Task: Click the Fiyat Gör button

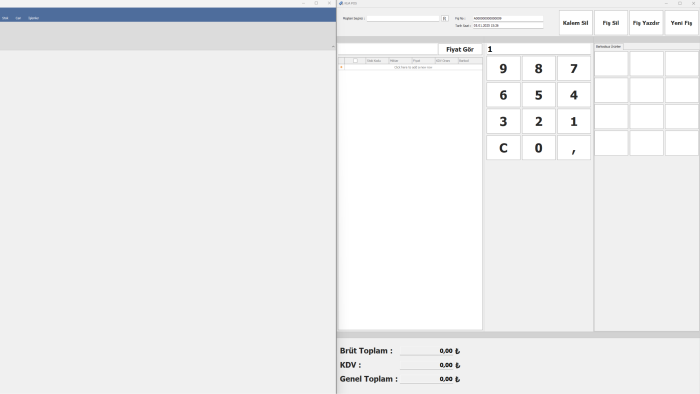Action: [x=460, y=50]
